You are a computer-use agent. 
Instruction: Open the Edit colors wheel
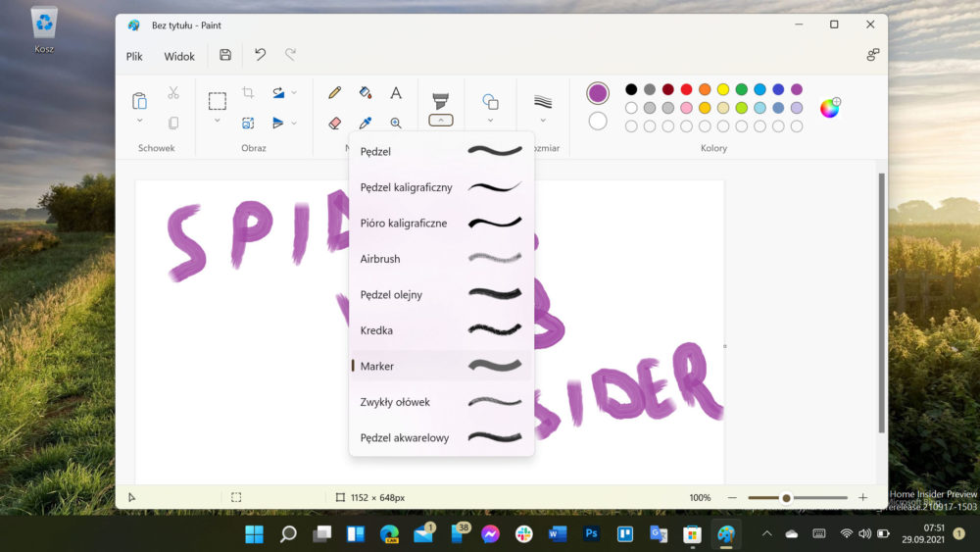(830, 108)
